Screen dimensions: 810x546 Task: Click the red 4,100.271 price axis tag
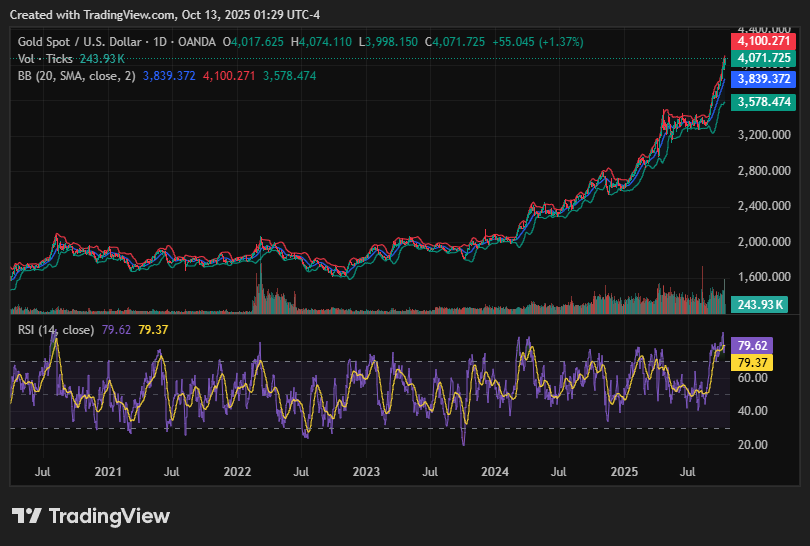[x=763, y=41]
